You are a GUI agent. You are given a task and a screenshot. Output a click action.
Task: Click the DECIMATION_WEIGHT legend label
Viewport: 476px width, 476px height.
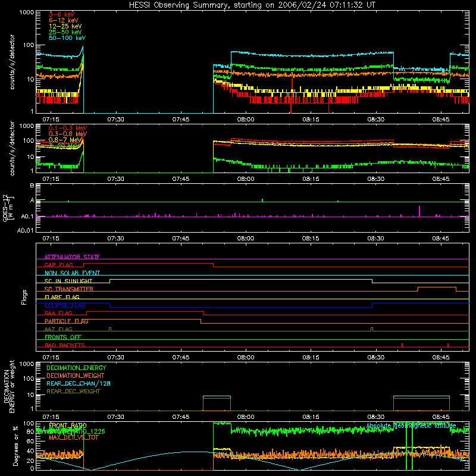[76, 375]
